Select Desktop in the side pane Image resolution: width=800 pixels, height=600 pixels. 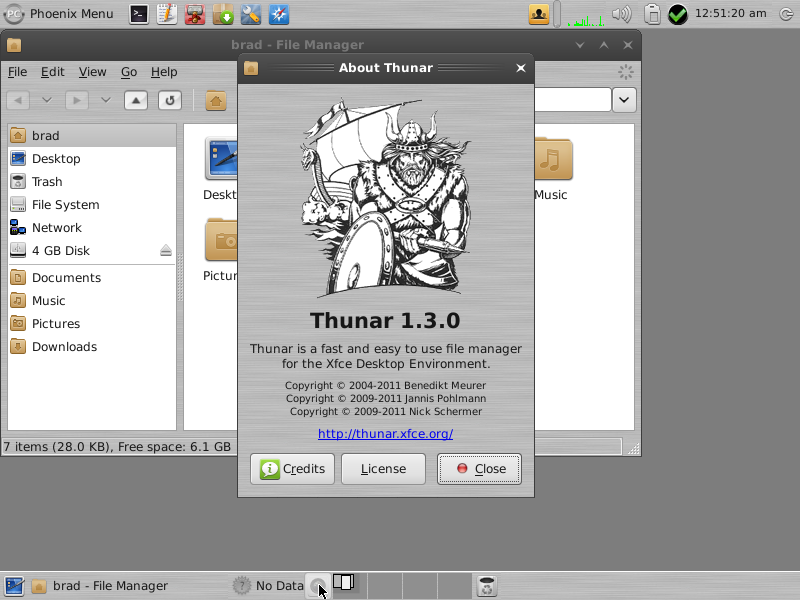pyautogui.click(x=92, y=159)
